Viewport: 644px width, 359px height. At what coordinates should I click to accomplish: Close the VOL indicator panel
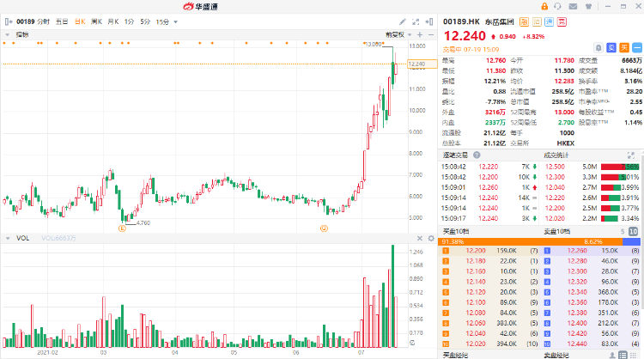click(x=420, y=238)
